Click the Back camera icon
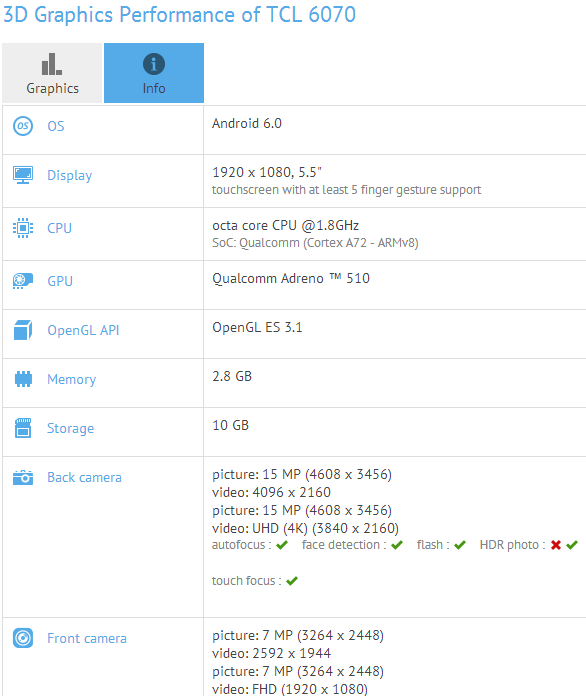This screenshot has width=586, height=696. click(23, 478)
